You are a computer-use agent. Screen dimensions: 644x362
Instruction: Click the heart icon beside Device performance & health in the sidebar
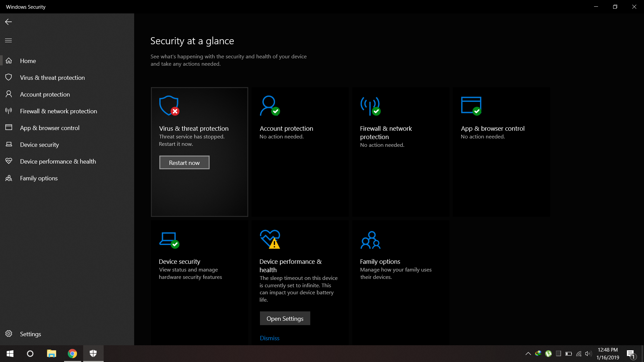coord(9,161)
